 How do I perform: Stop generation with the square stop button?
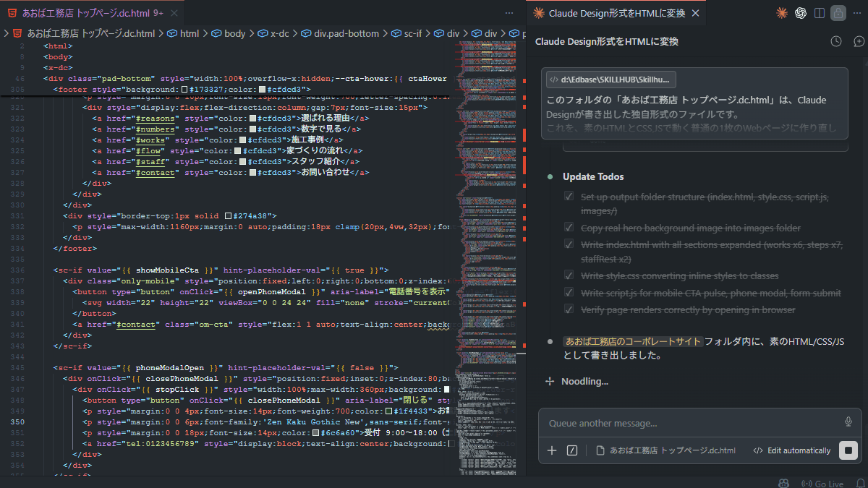coord(848,450)
